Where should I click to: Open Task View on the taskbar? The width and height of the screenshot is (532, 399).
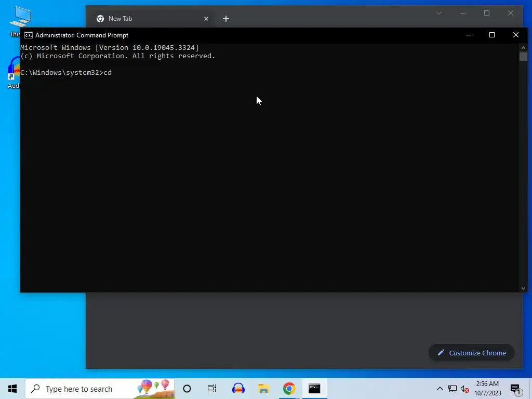(x=212, y=389)
